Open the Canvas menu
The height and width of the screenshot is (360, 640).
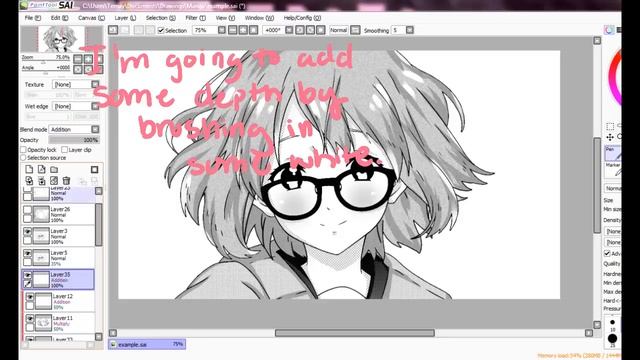91,18
